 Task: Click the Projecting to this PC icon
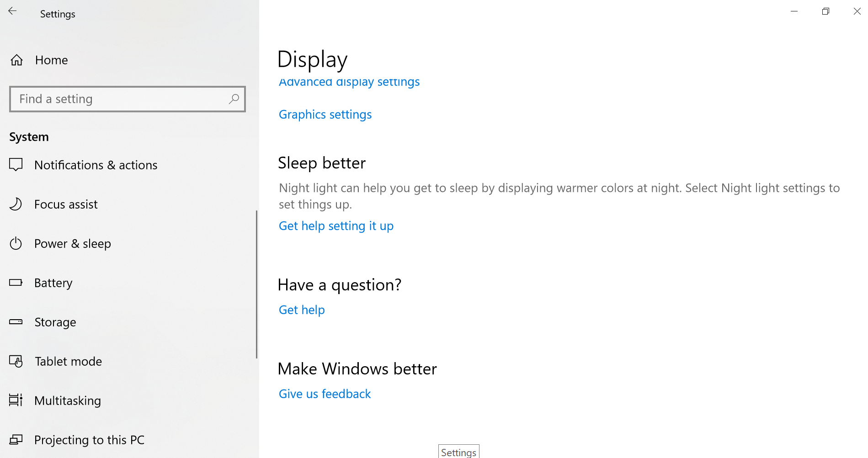point(16,439)
